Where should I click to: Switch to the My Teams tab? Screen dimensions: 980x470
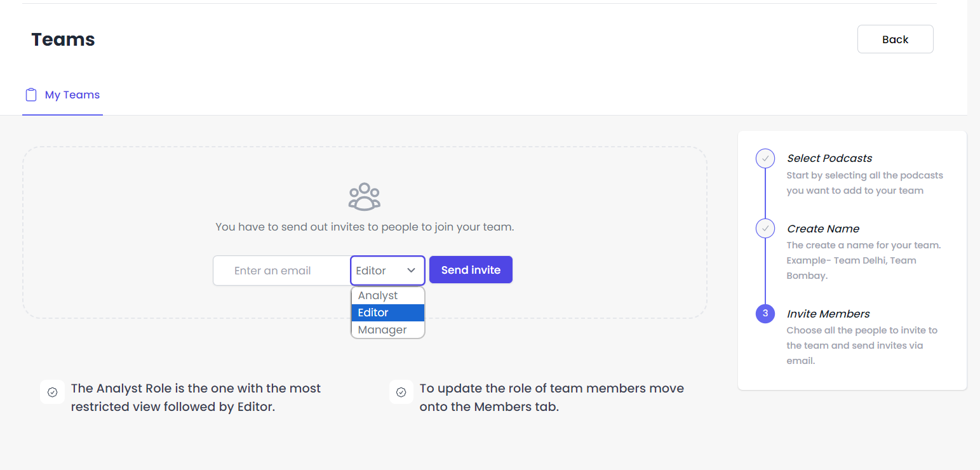click(x=71, y=94)
